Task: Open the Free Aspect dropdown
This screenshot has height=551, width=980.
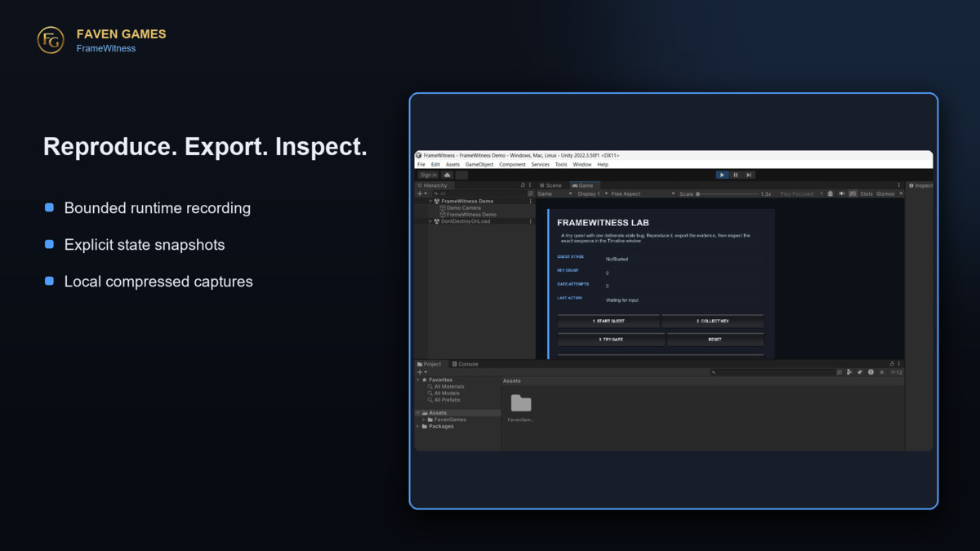Action: tap(643, 193)
